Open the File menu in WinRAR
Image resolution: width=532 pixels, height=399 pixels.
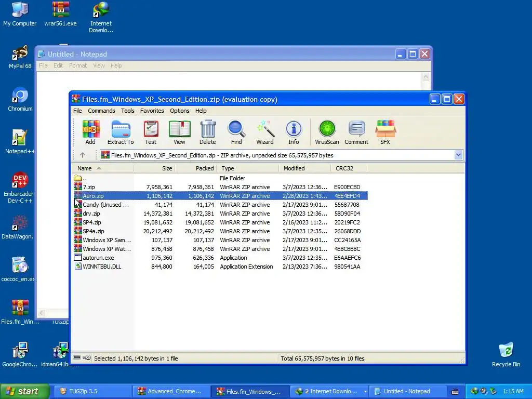point(77,111)
